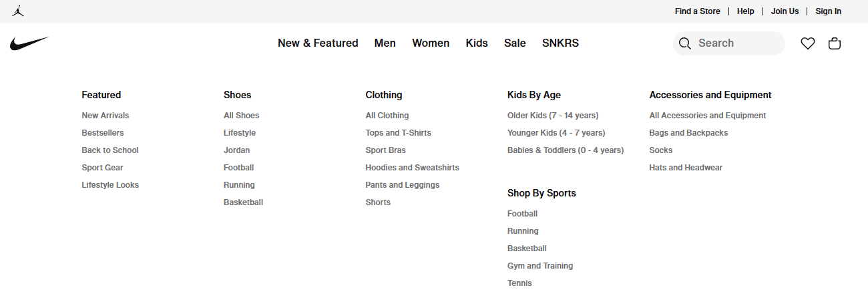Open the New & Featured menu
868x306 pixels.
tap(318, 43)
